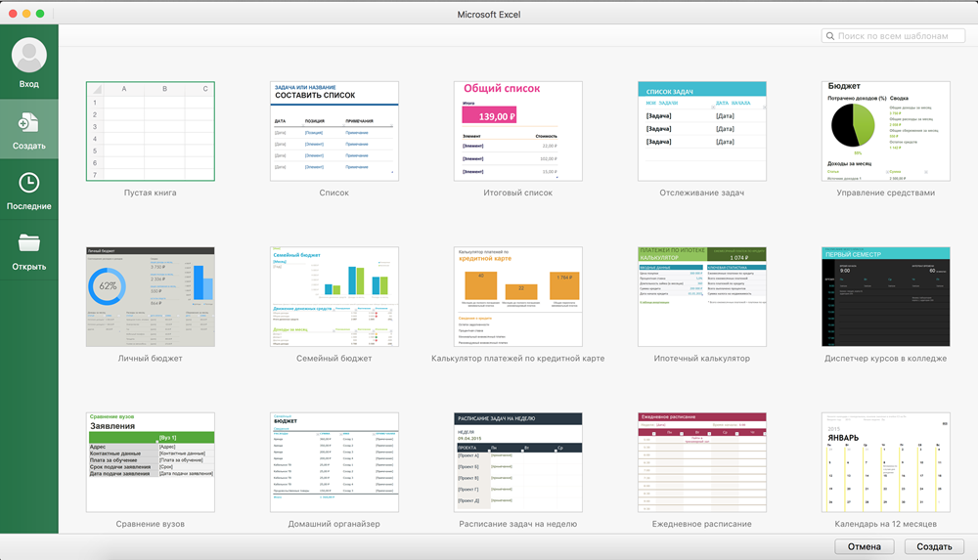The image size is (978, 560).
Task: Select the Создать new document icon
Action: coord(29,122)
